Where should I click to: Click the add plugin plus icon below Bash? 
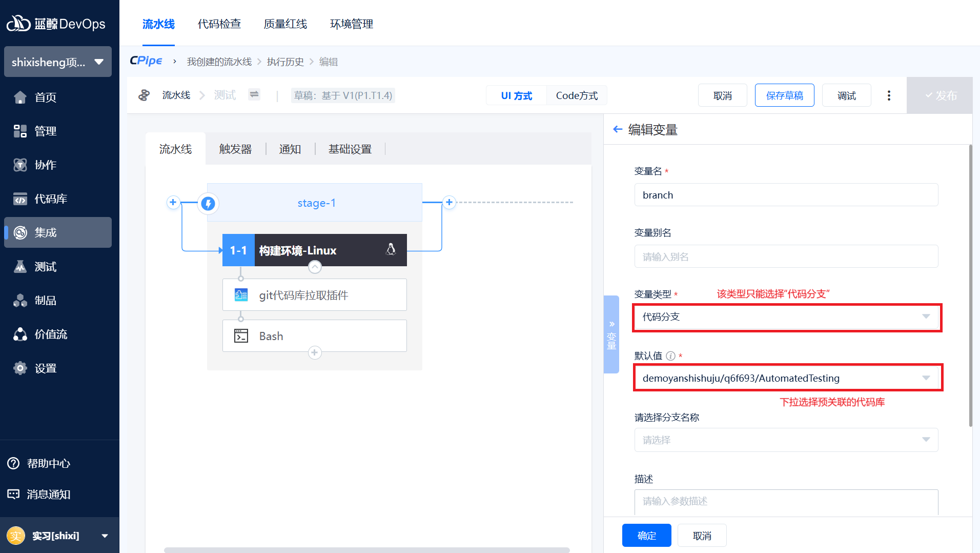[315, 353]
